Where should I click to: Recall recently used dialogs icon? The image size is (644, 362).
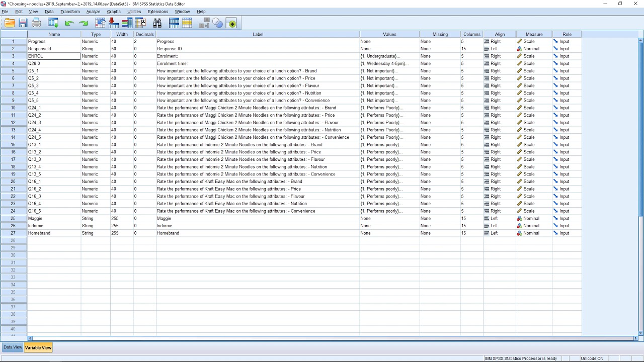(x=53, y=23)
